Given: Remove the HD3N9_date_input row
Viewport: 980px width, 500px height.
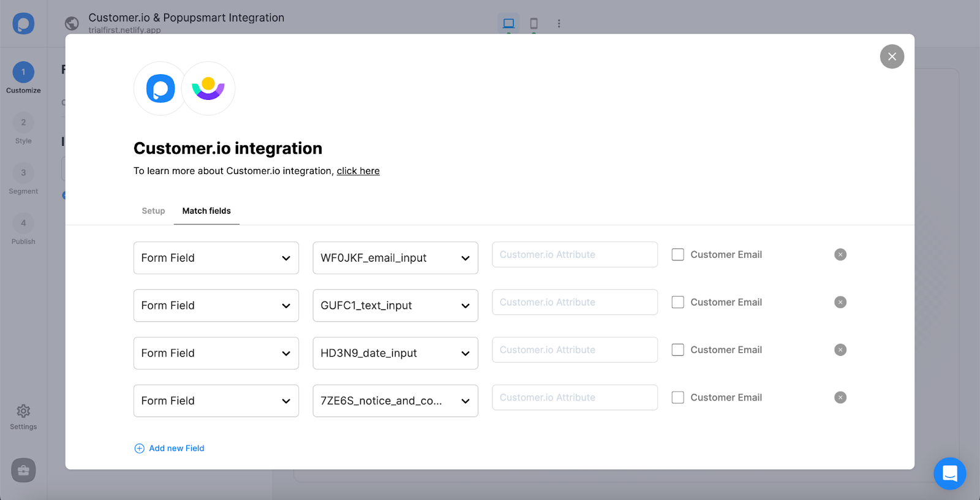Looking at the screenshot, I should (840, 350).
